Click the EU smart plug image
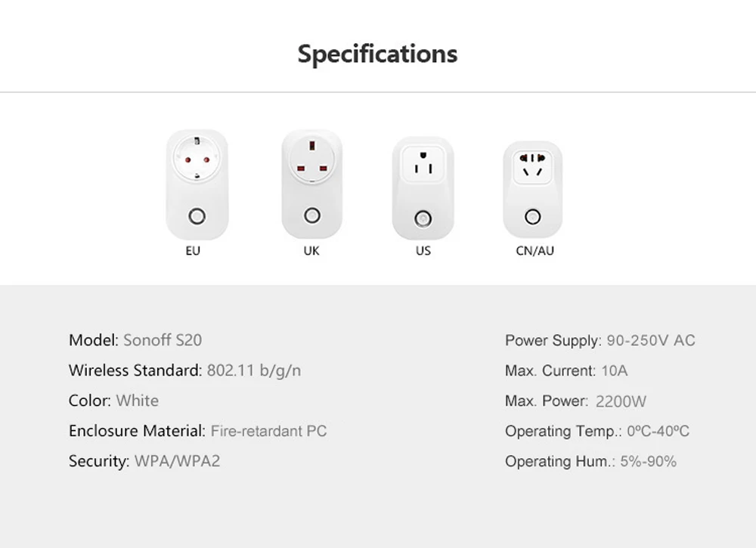Image resolution: width=756 pixels, height=548 pixels. [x=197, y=184]
